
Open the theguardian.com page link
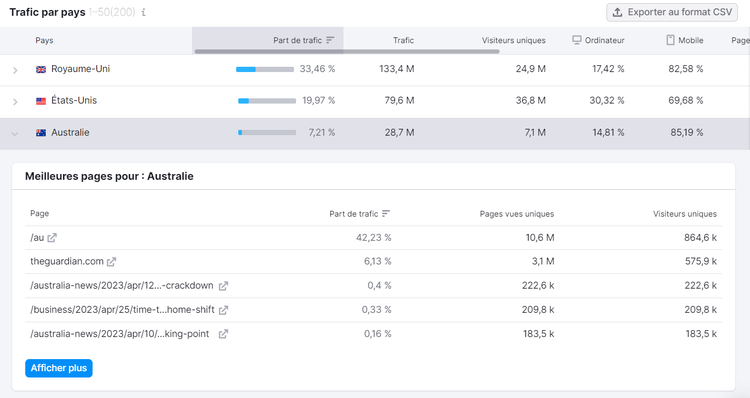[67, 261]
